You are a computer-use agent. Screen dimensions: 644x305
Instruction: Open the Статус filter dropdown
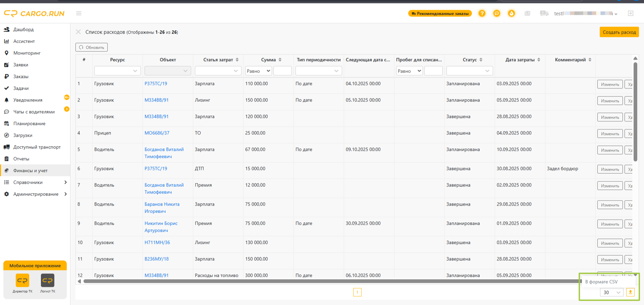[470, 71]
